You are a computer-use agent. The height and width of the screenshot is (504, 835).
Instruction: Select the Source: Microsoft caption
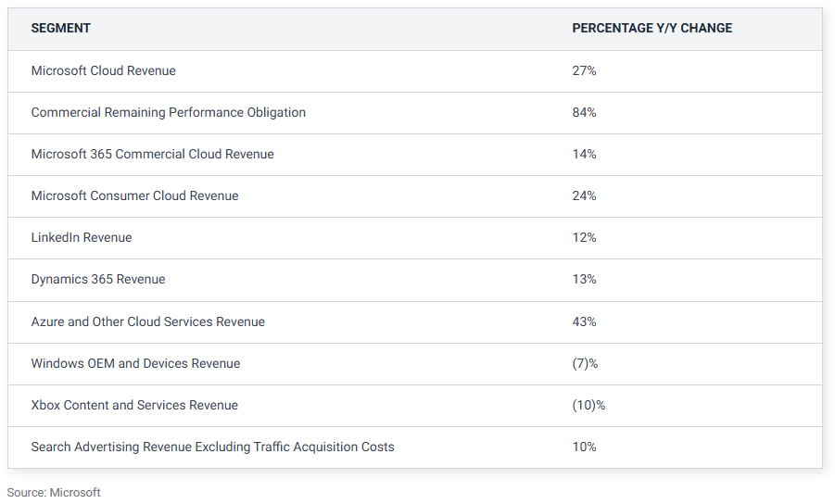[54, 492]
